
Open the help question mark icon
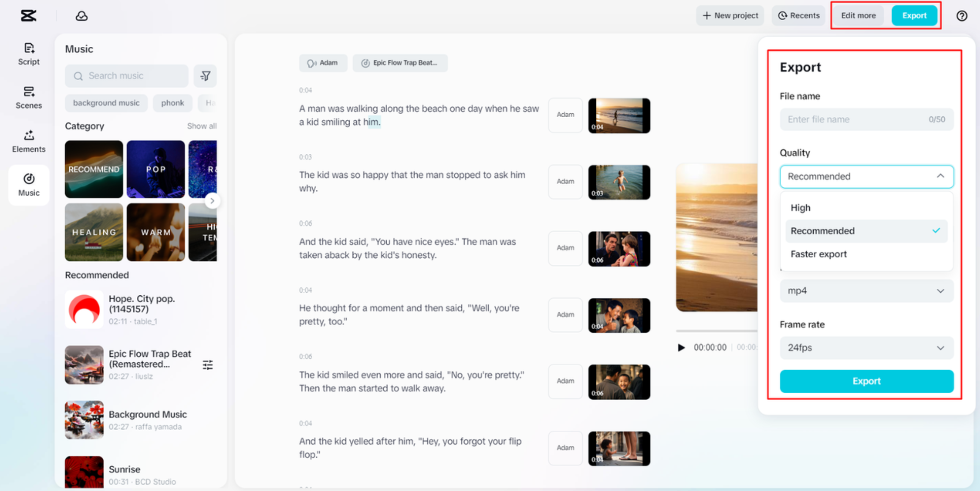click(961, 16)
